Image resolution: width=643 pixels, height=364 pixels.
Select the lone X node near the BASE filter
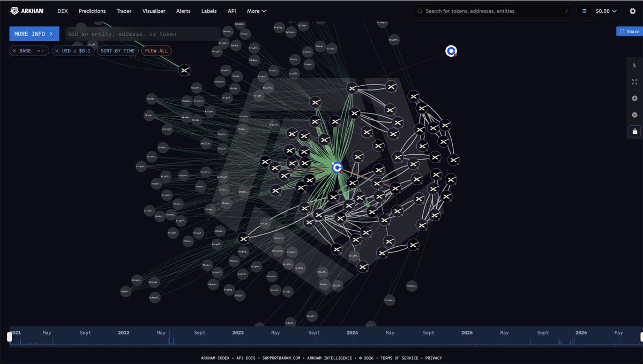[184, 70]
